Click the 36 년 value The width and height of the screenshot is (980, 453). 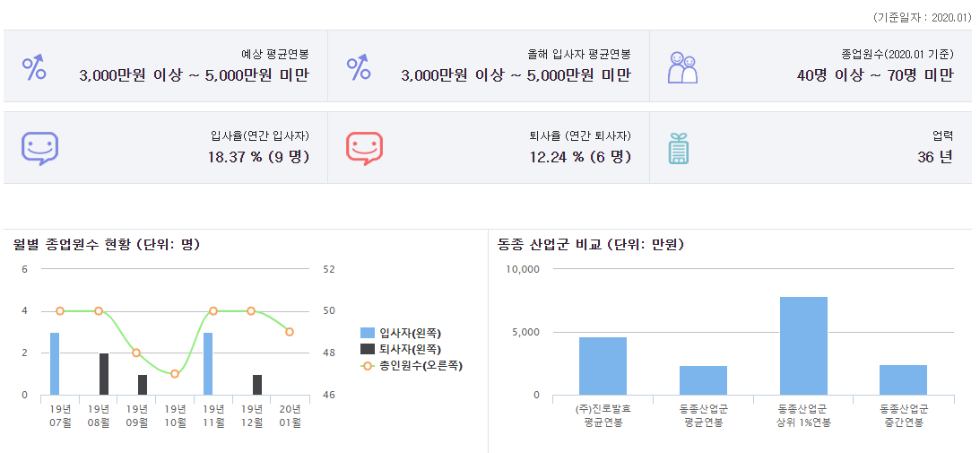click(935, 157)
